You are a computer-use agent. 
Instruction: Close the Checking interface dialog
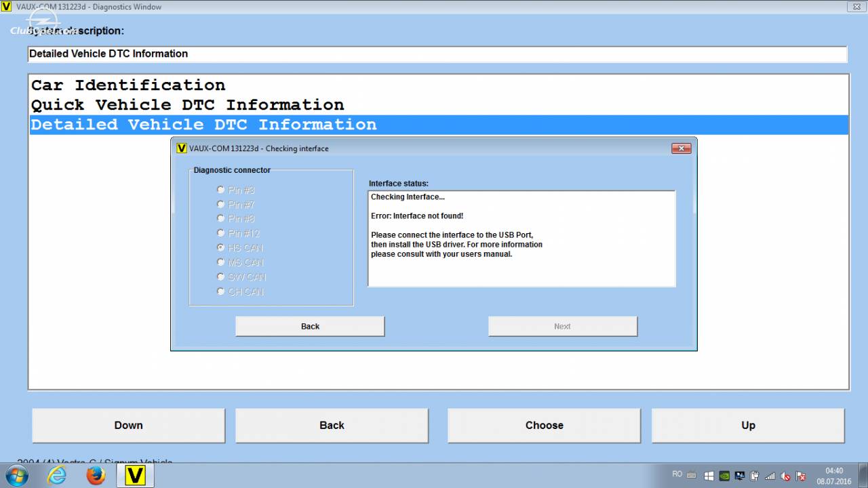click(682, 148)
